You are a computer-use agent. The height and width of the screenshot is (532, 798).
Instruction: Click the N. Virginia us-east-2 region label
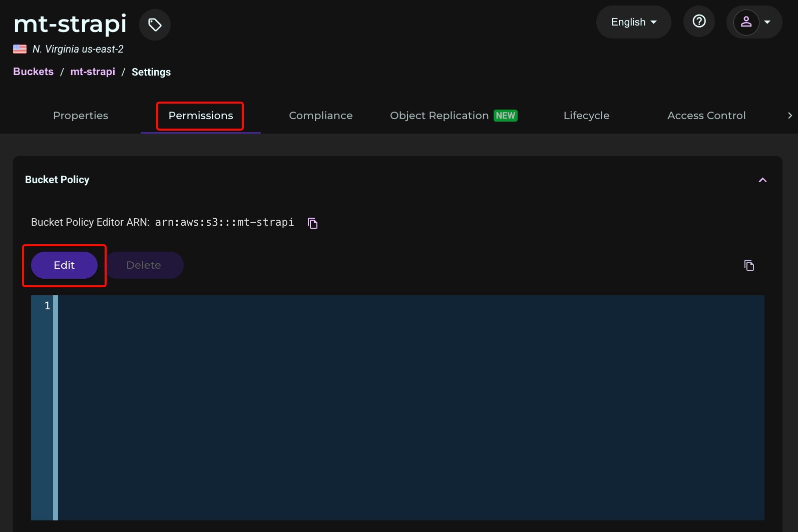click(78, 49)
